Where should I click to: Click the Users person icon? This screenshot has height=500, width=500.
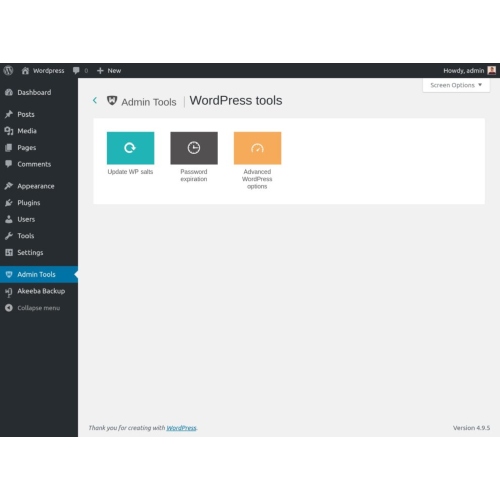(9, 219)
